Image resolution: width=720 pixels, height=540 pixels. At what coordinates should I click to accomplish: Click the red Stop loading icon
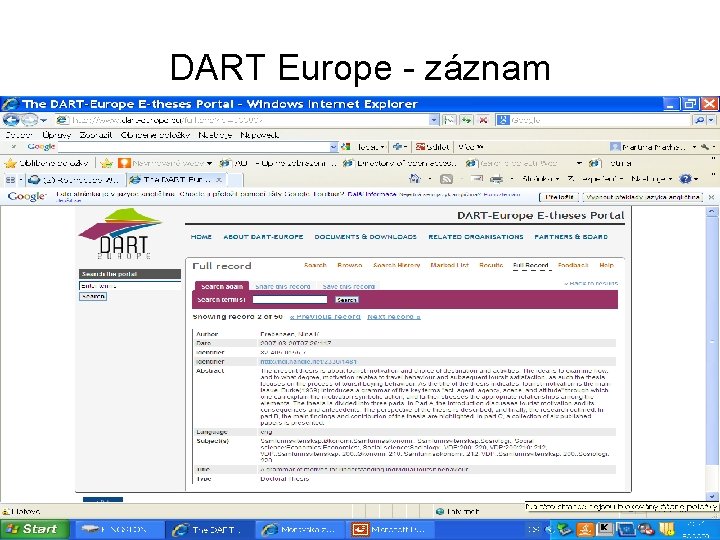click(x=483, y=120)
